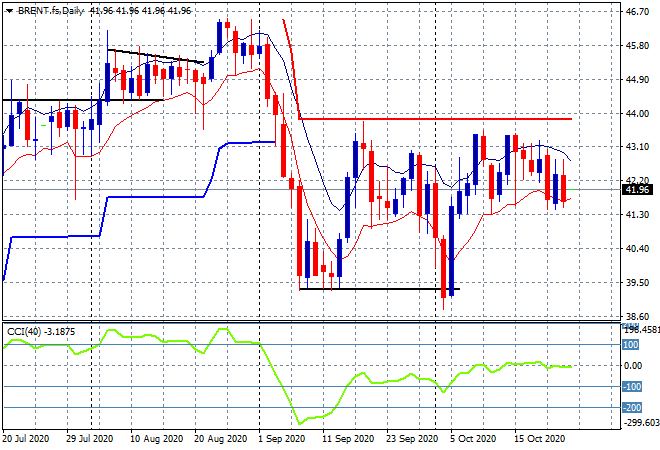Click the CCI(40) -3.1875 indicator label

point(41,332)
